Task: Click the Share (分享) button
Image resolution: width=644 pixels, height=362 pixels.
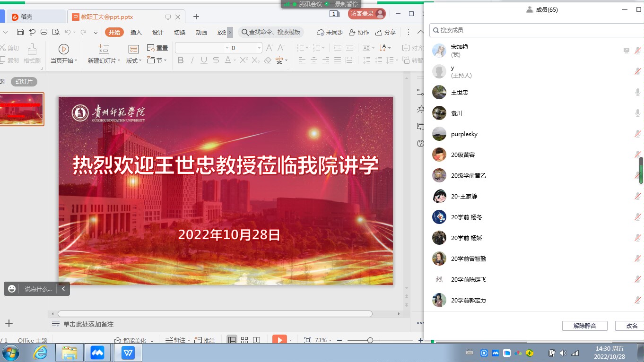Action: [x=385, y=33]
